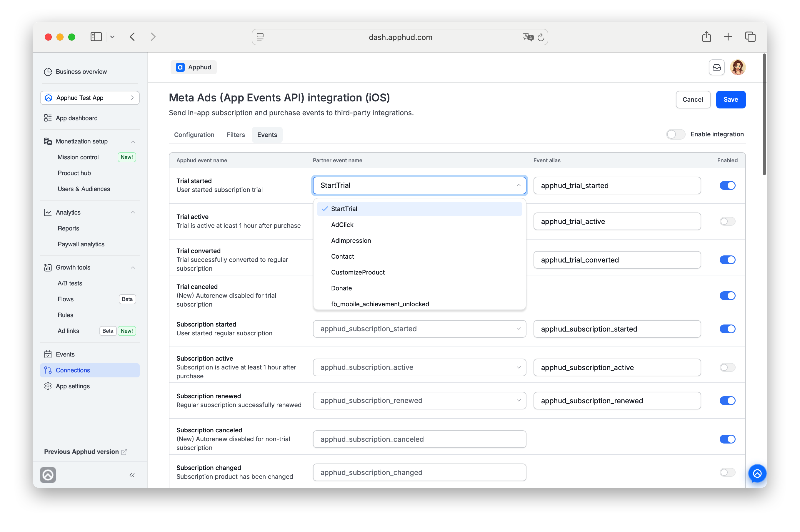Reload the page with refresh icon
The width and height of the screenshot is (800, 532).
[541, 37]
